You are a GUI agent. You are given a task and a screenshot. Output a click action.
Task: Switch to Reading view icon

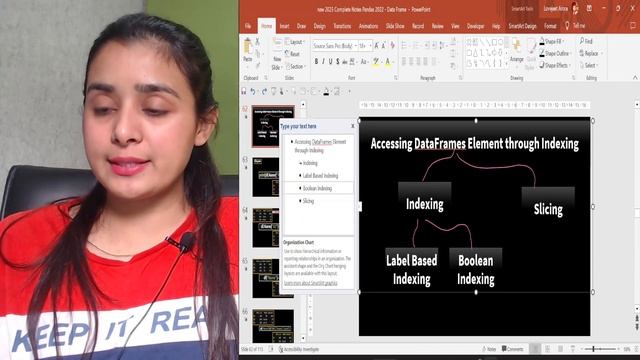click(x=560, y=349)
